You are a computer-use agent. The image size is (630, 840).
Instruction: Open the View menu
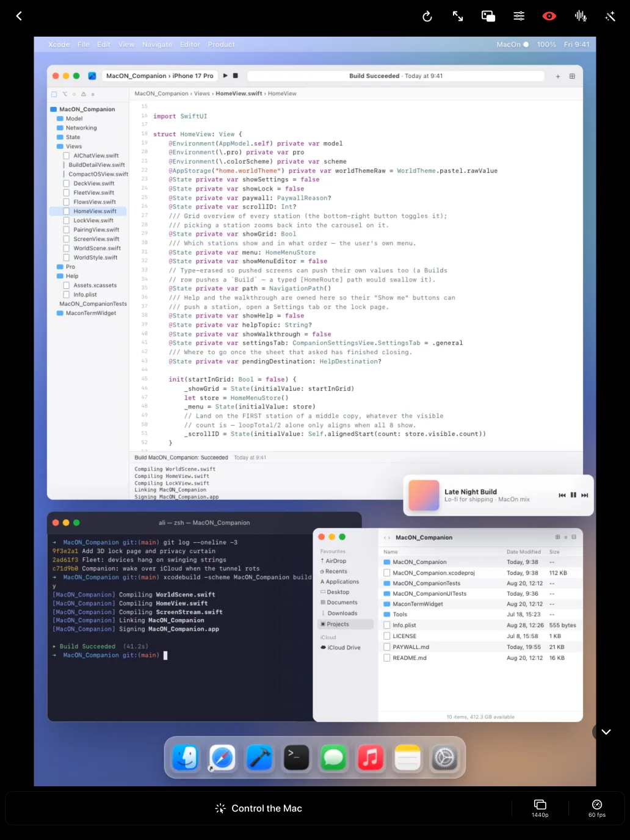coord(126,45)
